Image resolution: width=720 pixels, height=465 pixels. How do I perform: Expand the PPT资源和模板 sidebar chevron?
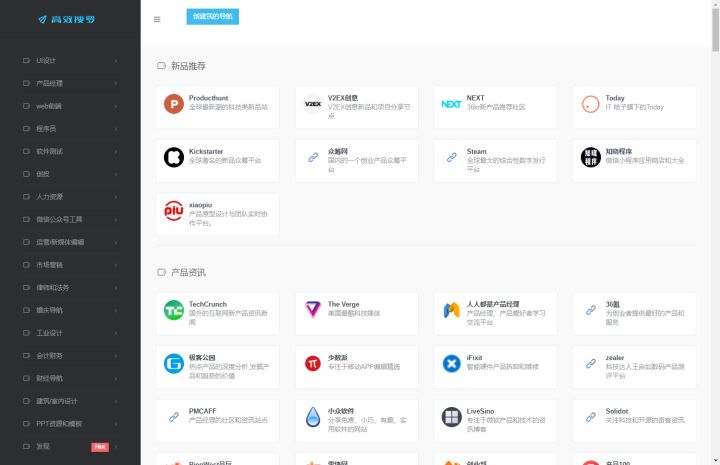pos(116,424)
